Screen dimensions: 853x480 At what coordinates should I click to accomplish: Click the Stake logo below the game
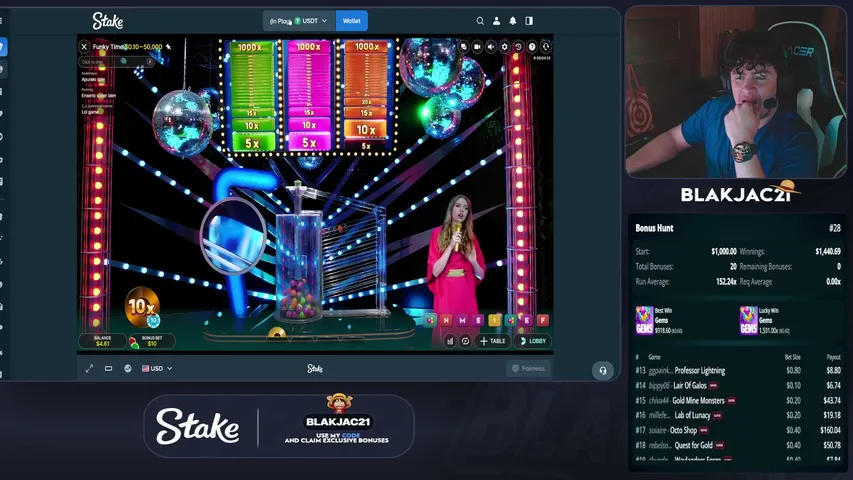point(315,368)
